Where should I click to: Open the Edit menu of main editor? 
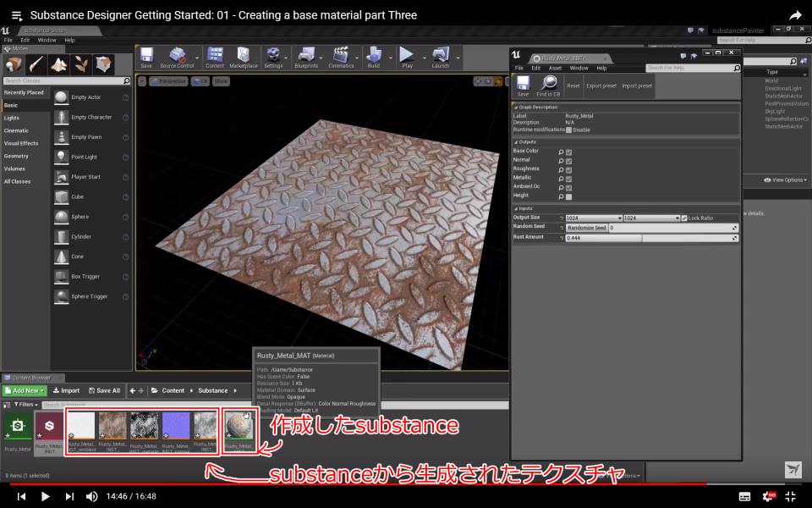[25, 40]
